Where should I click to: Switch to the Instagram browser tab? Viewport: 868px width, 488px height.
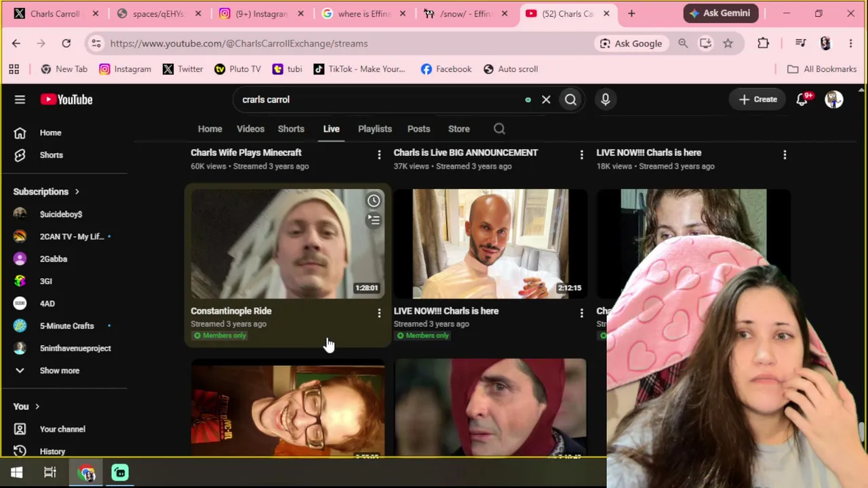tap(262, 14)
